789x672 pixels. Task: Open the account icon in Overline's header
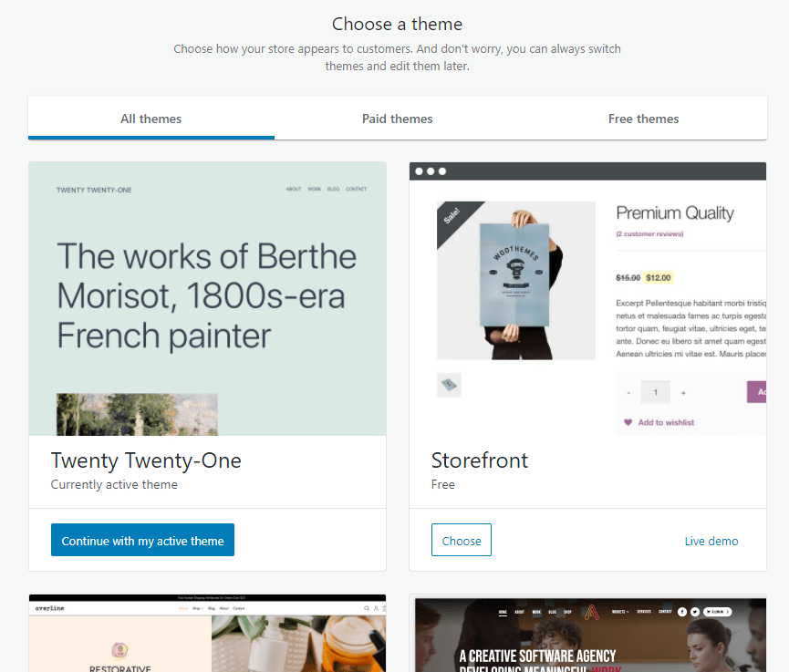coord(375,608)
